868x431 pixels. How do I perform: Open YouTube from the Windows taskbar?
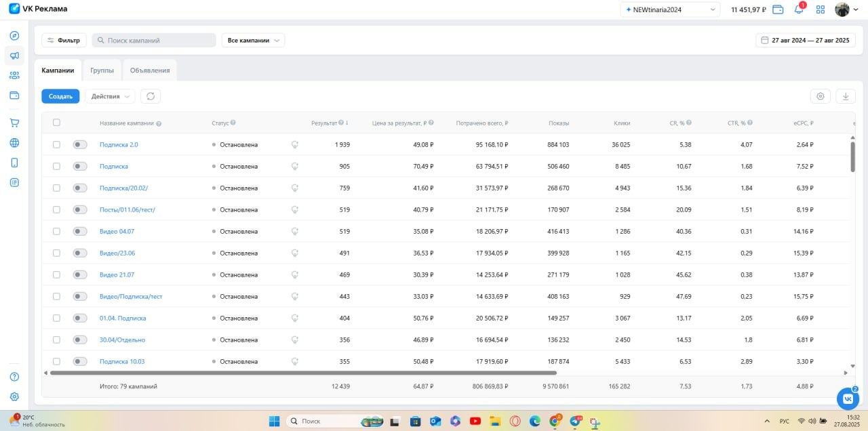pos(475,421)
